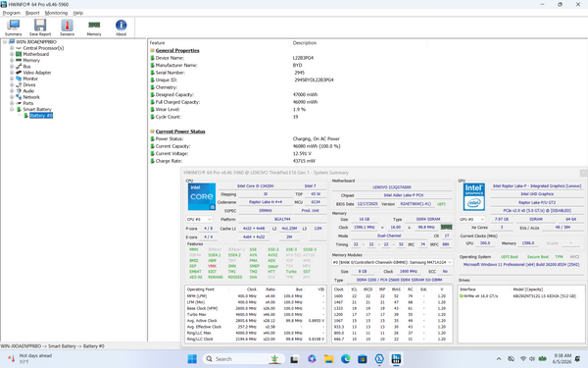Viewport: 588px width, 368px height.
Task: Open the Program menu
Action: [12, 13]
